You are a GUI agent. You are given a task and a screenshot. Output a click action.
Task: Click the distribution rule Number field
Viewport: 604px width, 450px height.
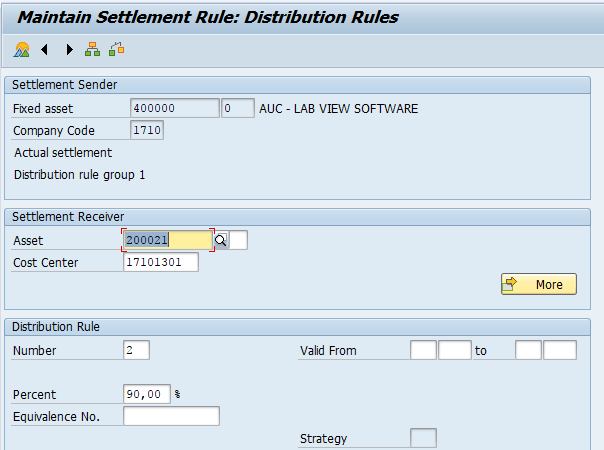[x=135, y=350]
